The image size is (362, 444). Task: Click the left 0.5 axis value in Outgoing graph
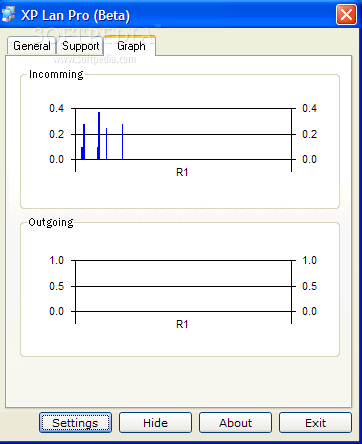click(56, 286)
